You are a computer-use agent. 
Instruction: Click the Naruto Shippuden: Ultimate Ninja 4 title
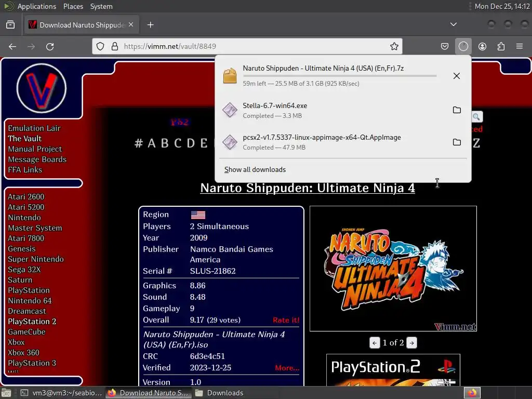308,188
